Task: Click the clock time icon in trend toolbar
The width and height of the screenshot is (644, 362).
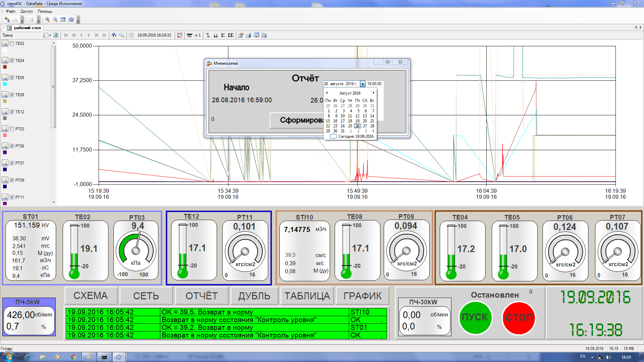Action: (131, 35)
